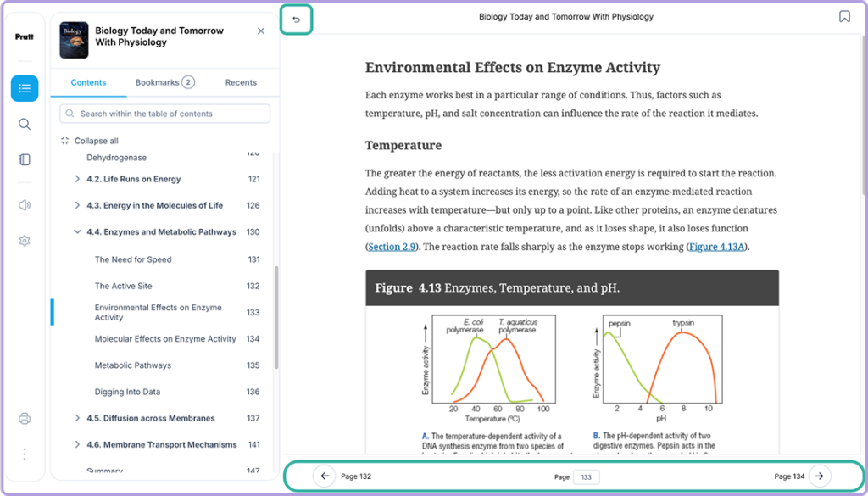Collapse 4.4. Enzymes and Metabolic Pathways
Image resolution: width=868 pixels, height=496 pixels.
[x=77, y=232]
